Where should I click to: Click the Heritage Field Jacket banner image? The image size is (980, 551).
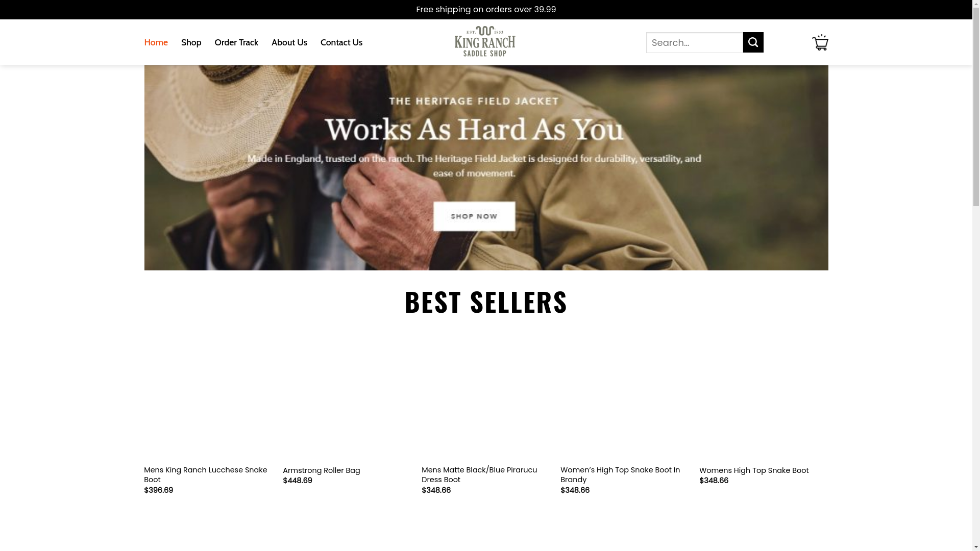pos(486,168)
